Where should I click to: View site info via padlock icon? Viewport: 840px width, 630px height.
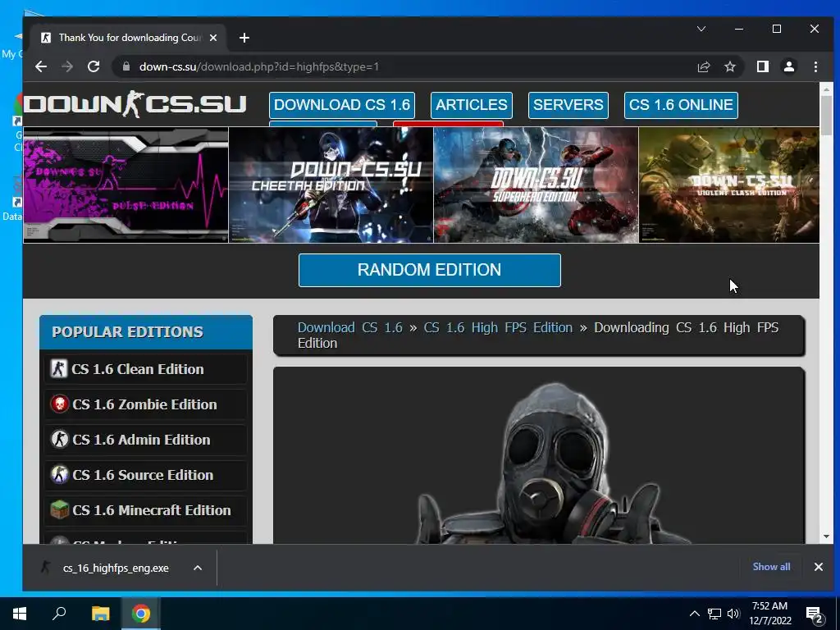[126, 66]
